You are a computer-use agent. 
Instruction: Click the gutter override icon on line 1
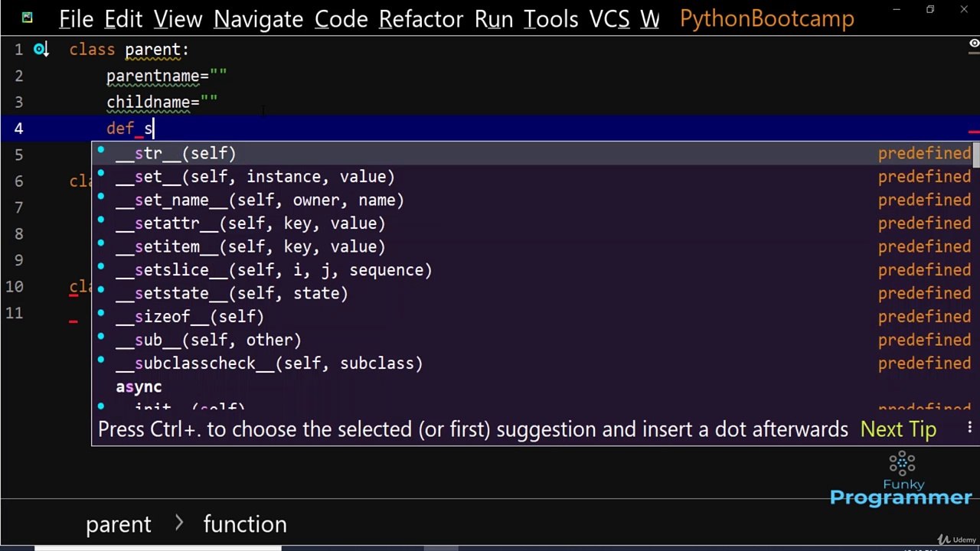pos(41,50)
